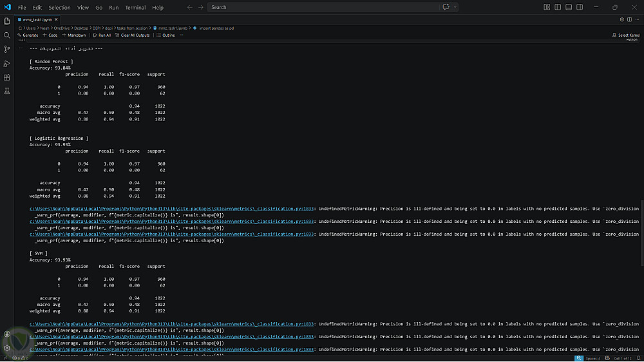Close the mmz_task1.ipynb tab
Image resolution: width=644 pixels, height=362 pixels.
tap(56, 20)
